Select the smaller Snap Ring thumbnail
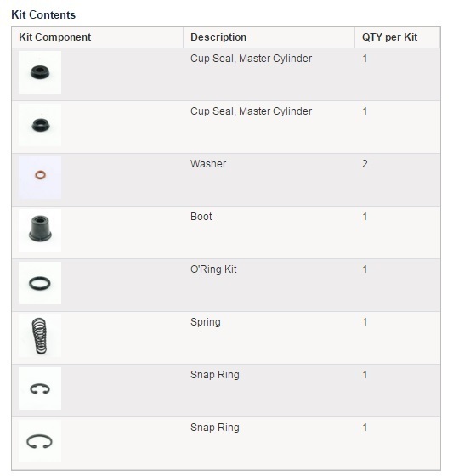Screen dimensions: 453x476 click(40, 388)
